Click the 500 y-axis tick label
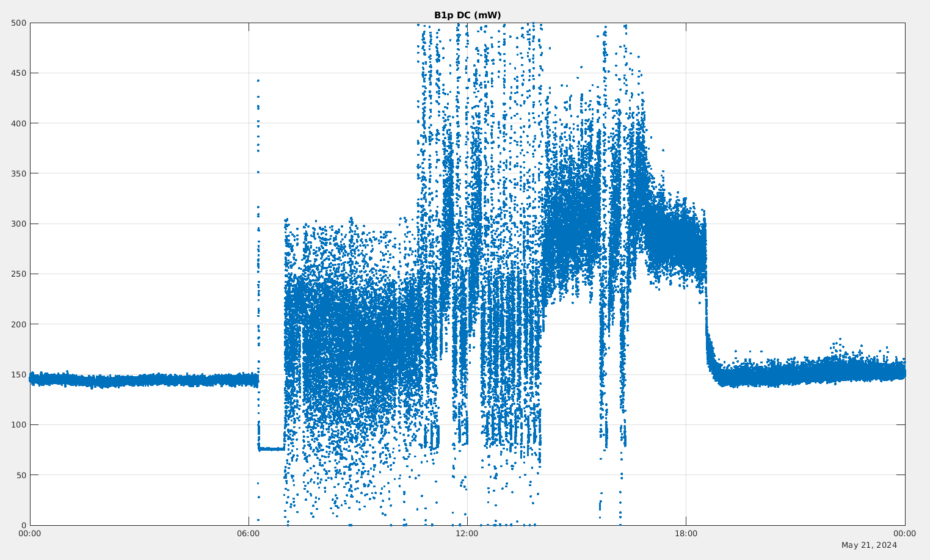 19,23
